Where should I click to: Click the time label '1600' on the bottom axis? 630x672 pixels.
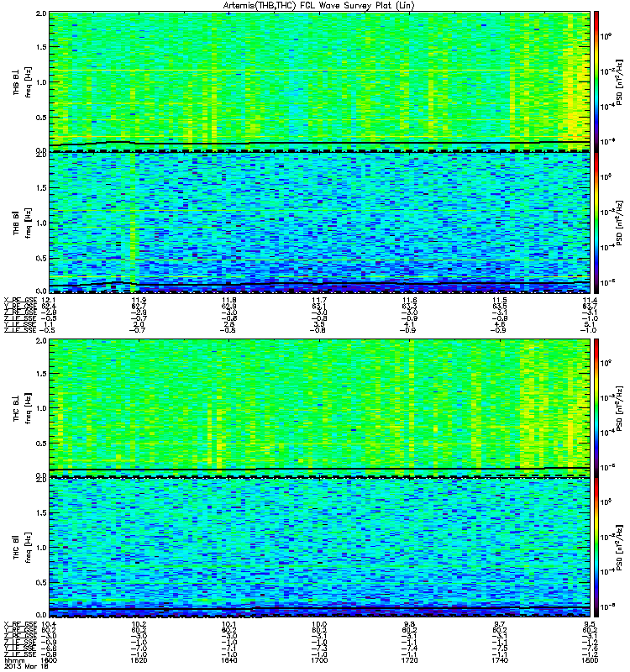coord(50,660)
